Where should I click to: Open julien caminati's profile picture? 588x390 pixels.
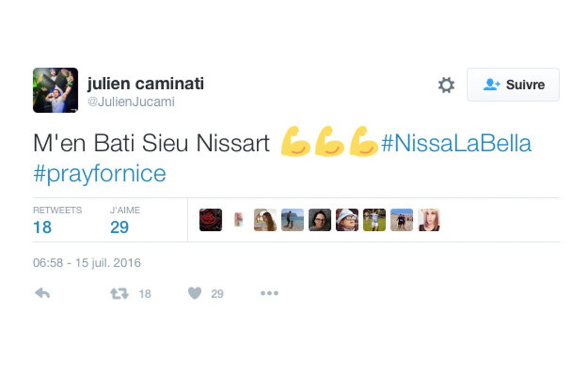coord(56,90)
